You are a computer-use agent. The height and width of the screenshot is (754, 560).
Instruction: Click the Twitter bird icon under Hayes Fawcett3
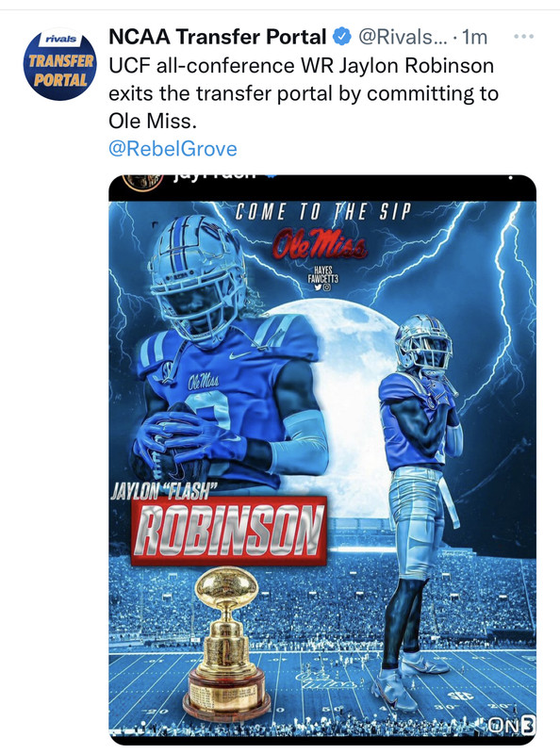coord(318,287)
